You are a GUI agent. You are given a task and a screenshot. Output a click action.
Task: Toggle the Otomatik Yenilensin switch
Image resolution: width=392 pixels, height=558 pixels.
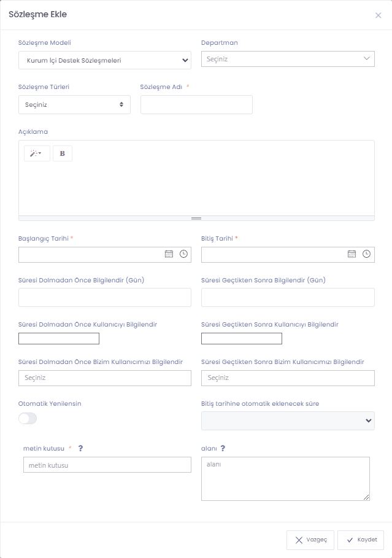(28, 418)
